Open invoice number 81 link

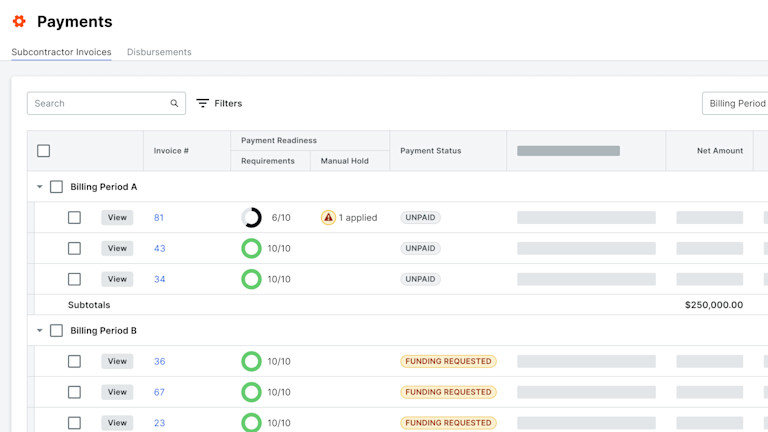(x=159, y=217)
